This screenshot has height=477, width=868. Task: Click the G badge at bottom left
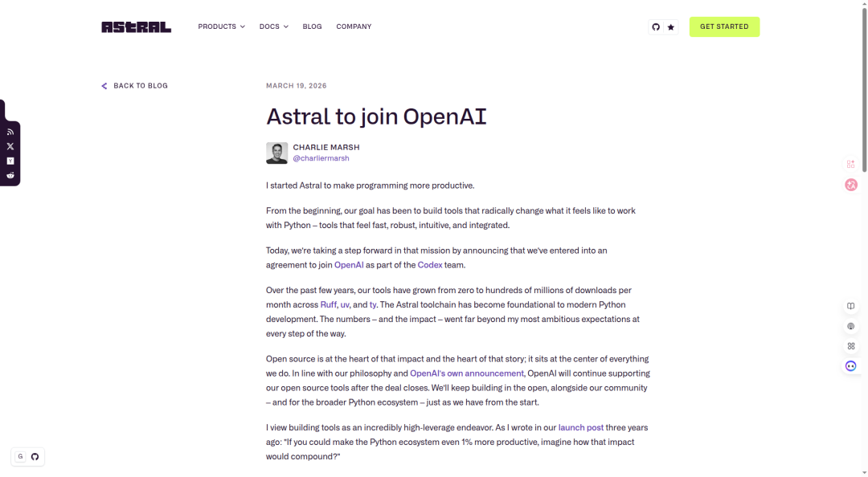(20, 456)
